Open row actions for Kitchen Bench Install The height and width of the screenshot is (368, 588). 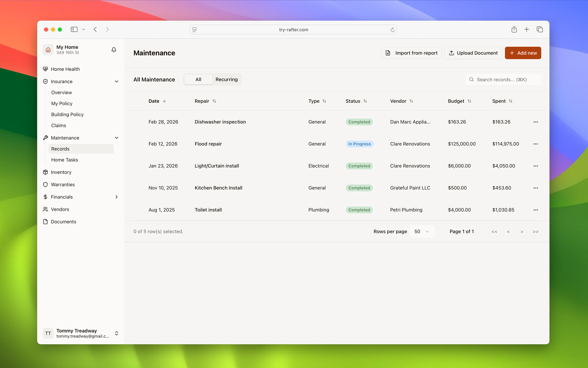[536, 188]
